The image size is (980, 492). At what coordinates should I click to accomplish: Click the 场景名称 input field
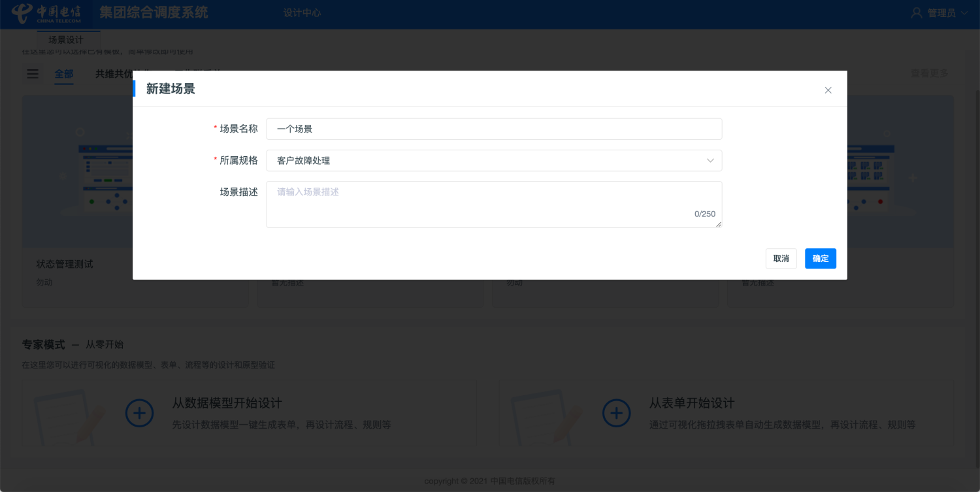[494, 129]
